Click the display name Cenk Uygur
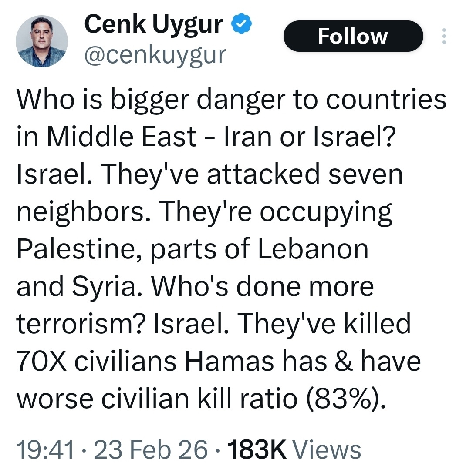The width and height of the screenshot is (456, 476). click(x=153, y=25)
